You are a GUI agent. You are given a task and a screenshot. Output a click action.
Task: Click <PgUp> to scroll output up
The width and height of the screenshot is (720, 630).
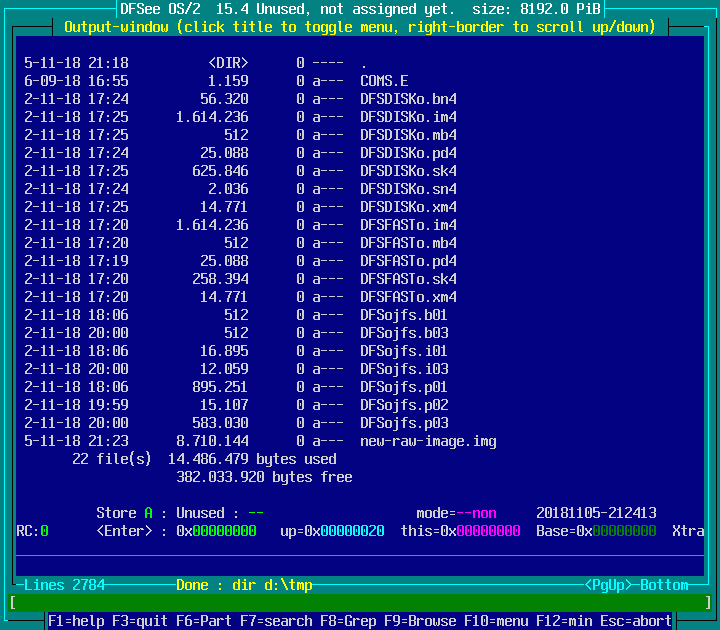(608, 585)
